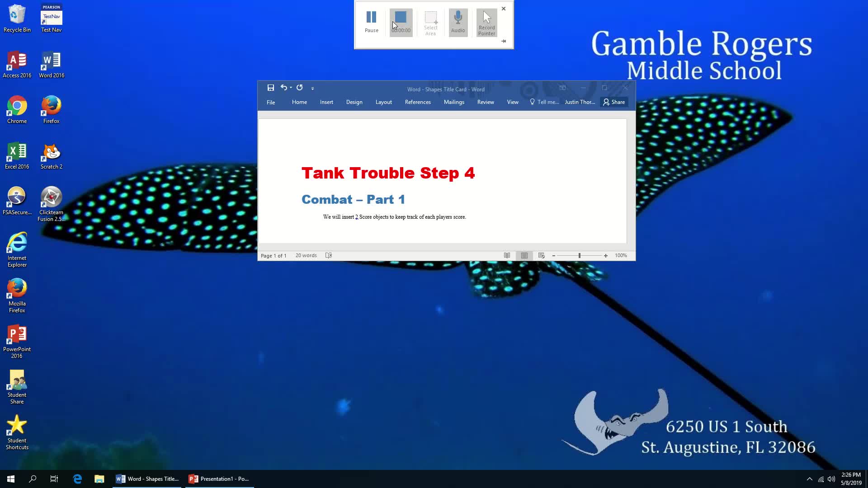Drag the zoom slider to adjust view
Viewport: 868px width, 488px height.
coord(580,255)
